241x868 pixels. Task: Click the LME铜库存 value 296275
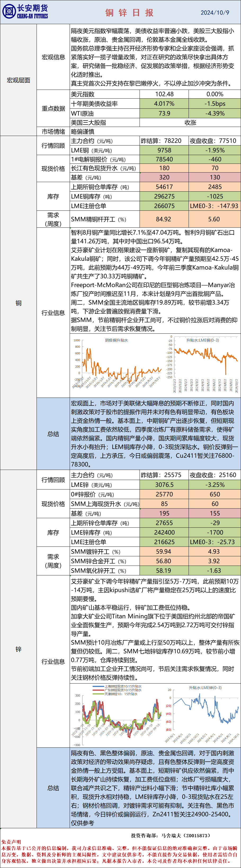pyautogui.click(x=164, y=196)
